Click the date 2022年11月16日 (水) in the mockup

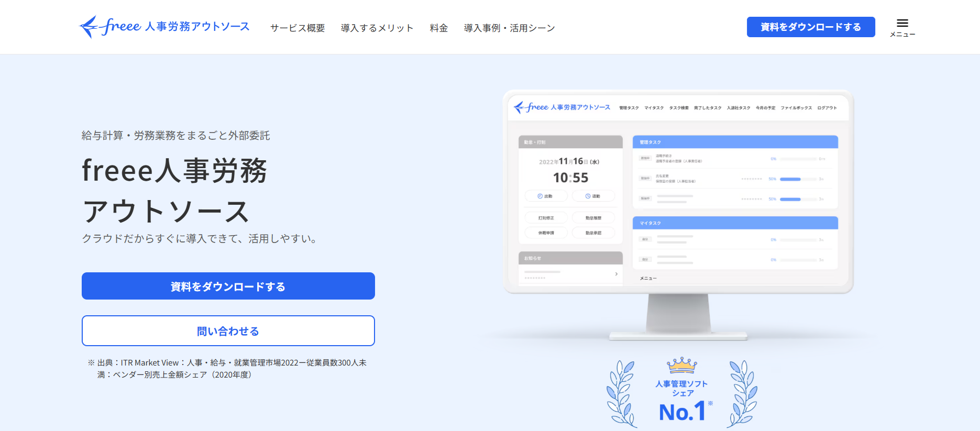pyautogui.click(x=569, y=161)
